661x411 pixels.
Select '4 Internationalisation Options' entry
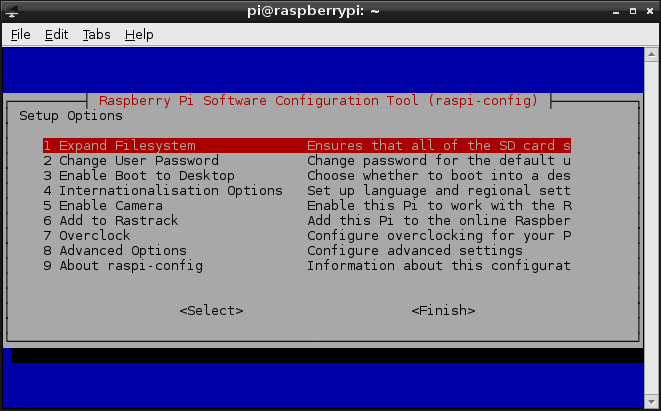pyautogui.click(x=163, y=191)
